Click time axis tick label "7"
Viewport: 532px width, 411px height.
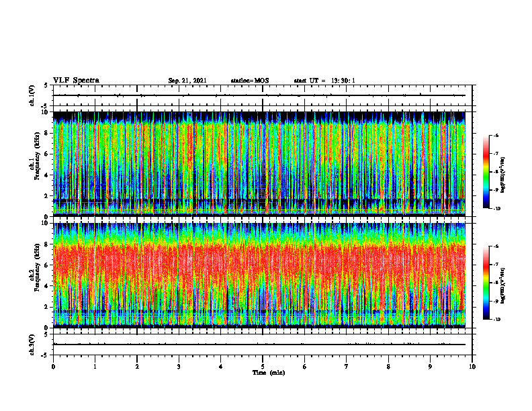[x=347, y=367]
